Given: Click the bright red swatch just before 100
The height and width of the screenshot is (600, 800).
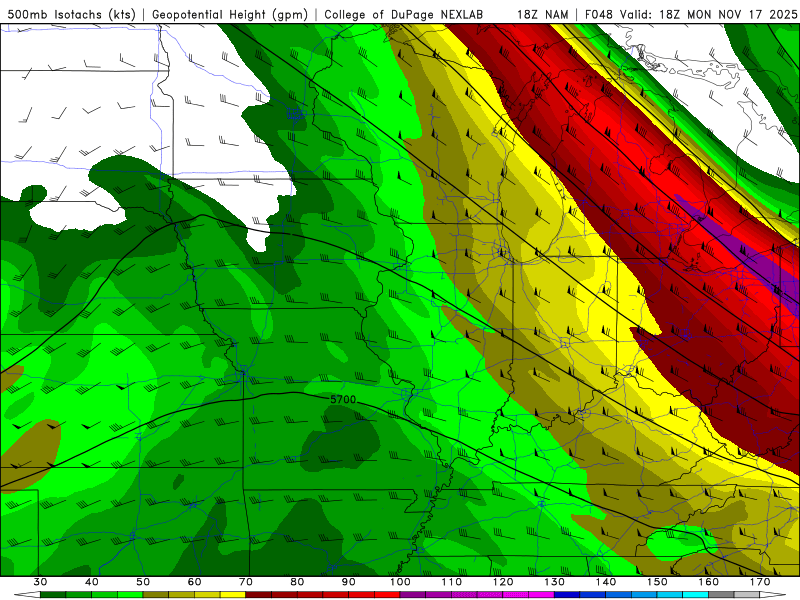Looking at the screenshot, I should (x=387, y=595).
